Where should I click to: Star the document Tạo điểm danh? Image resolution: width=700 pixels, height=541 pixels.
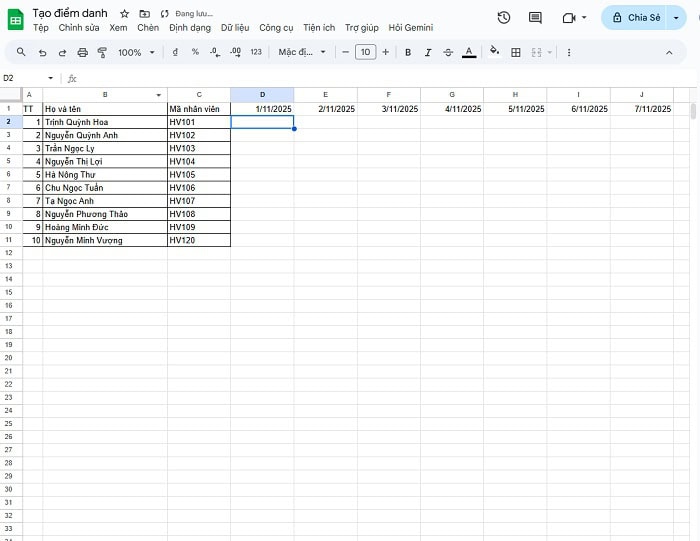(125, 14)
